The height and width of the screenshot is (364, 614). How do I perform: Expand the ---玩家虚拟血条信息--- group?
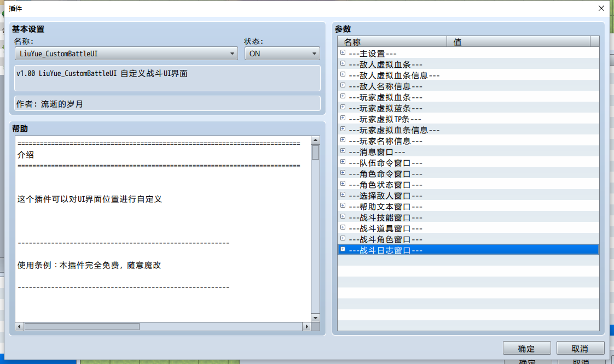(x=343, y=129)
